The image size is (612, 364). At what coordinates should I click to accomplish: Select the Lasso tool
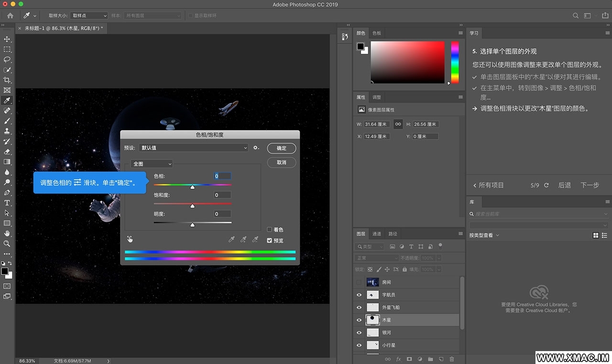tap(7, 60)
